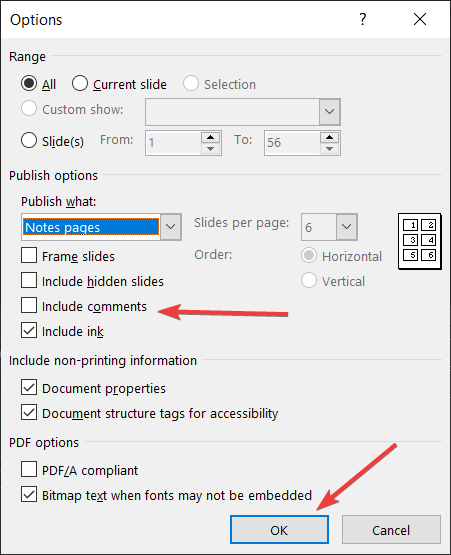Enable the Include comments checkbox
Screen dimensions: 451x555
(x=29, y=305)
